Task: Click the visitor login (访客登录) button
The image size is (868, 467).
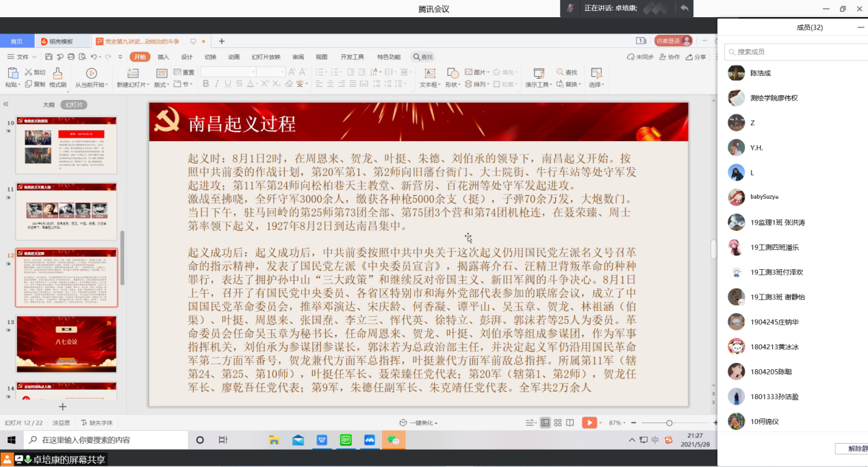Action: click(673, 41)
